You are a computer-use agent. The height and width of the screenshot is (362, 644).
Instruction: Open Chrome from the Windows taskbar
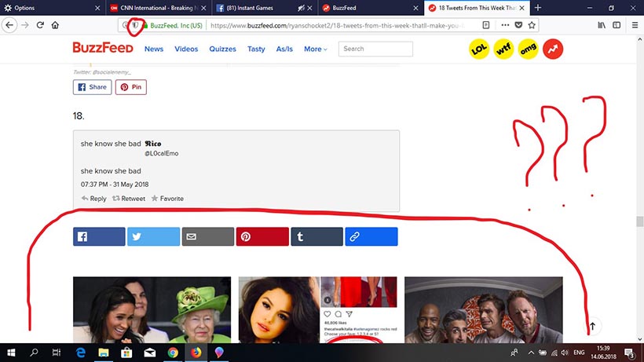click(x=173, y=353)
